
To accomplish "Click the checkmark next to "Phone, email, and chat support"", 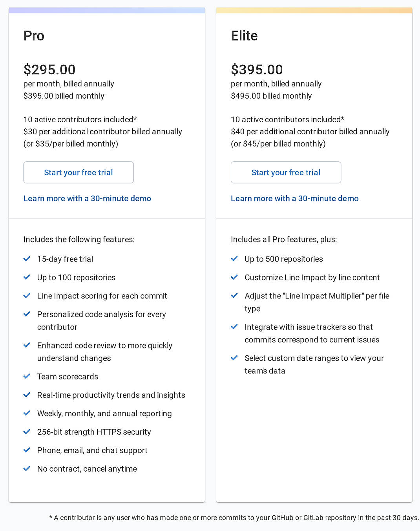I will pyautogui.click(x=27, y=450).
